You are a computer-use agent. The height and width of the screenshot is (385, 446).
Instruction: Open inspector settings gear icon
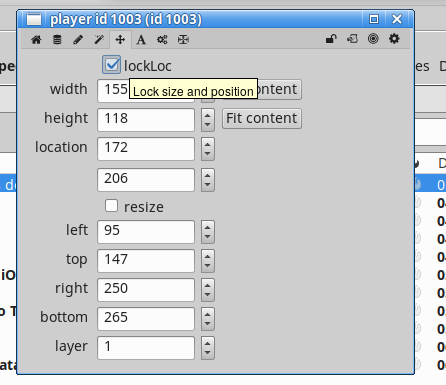(394, 39)
